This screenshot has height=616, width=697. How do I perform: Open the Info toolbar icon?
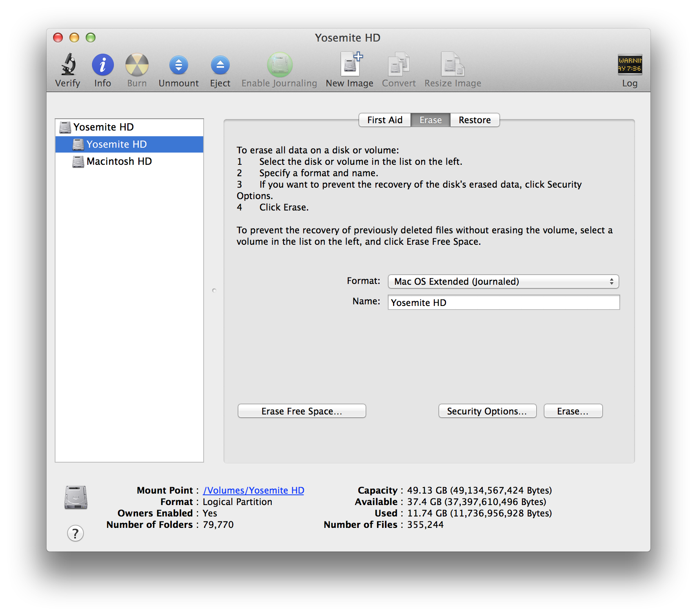(102, 65)
